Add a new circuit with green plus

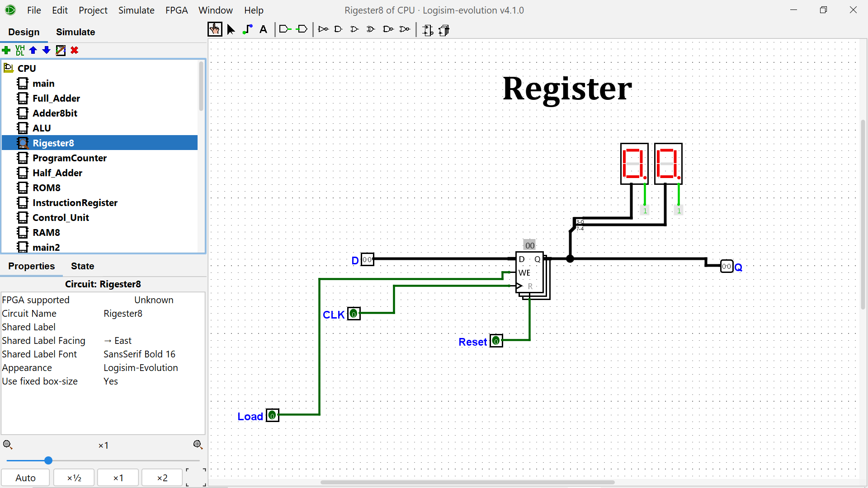coord(6,50)
